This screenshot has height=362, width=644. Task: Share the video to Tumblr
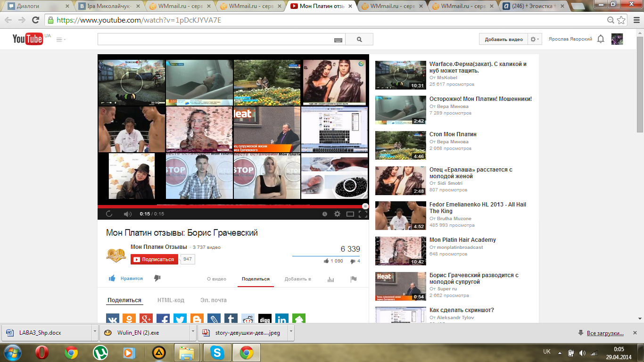click(231, 319)
